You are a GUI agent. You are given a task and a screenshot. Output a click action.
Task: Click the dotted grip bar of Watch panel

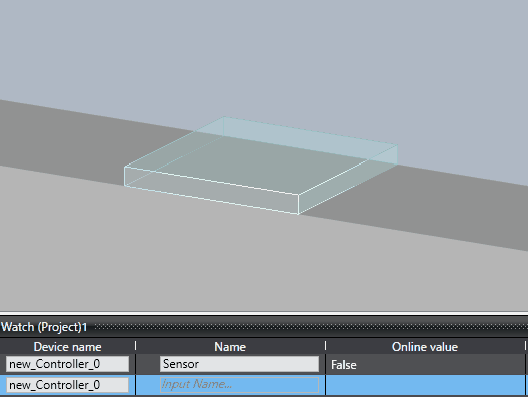point(311,327)
